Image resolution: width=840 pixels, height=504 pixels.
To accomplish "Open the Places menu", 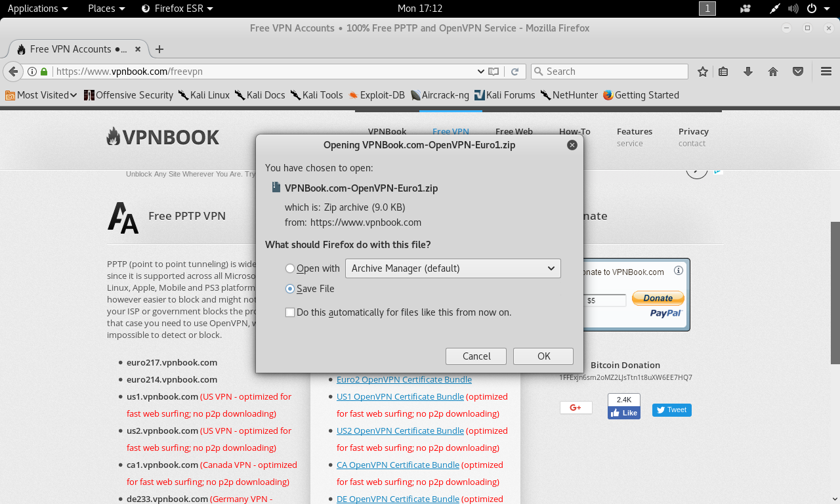I will [106, 9].
